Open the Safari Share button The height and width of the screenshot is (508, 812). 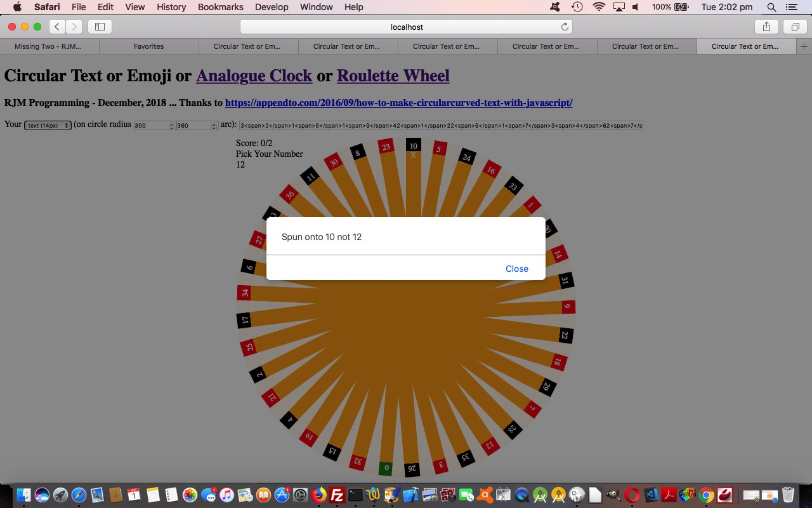click(766, 27)
